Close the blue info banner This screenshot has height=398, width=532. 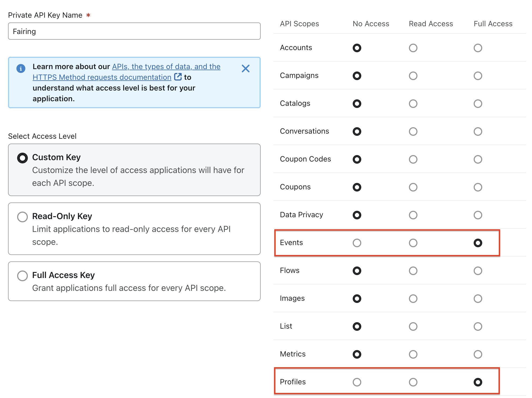pyautogui.click(x=245, y=69)
